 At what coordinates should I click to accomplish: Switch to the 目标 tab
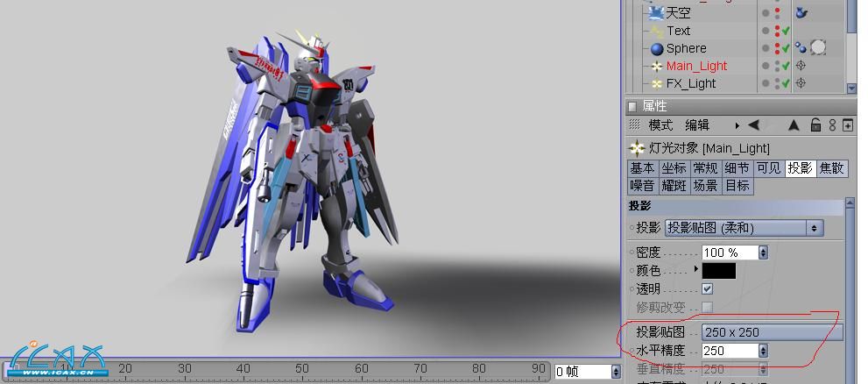click(737, 186)
